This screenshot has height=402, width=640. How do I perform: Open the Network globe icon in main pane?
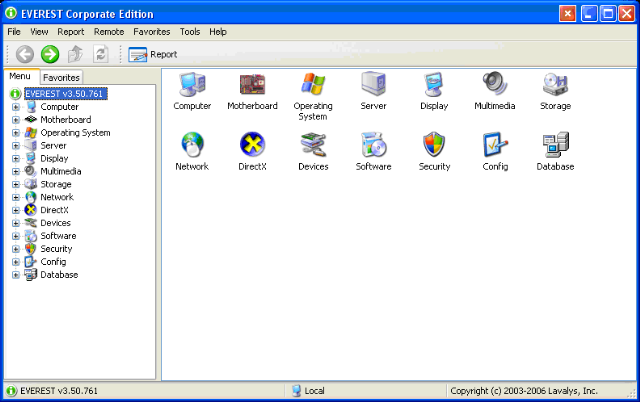coord(192,144)
